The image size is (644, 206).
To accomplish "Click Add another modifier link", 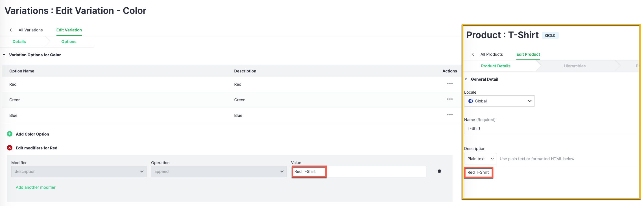I will pyautogui.click(x=36, y=187).
